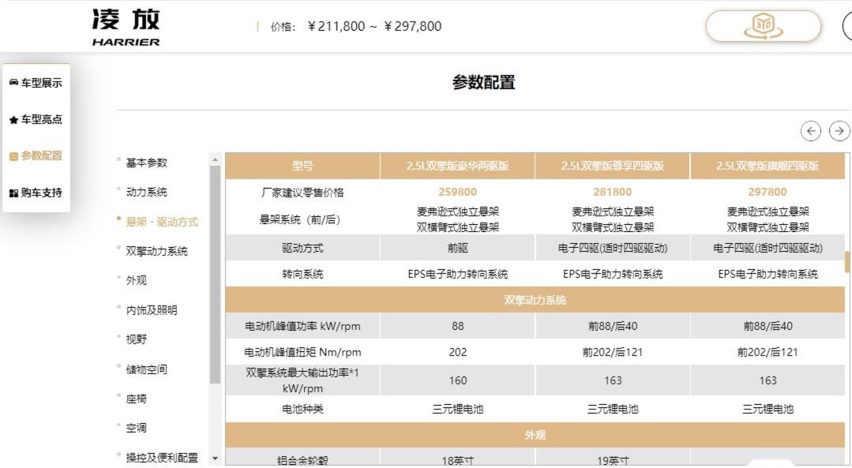852x468 pixels.
Task: Click the next arrow circle button
Action: click(840, 131)
